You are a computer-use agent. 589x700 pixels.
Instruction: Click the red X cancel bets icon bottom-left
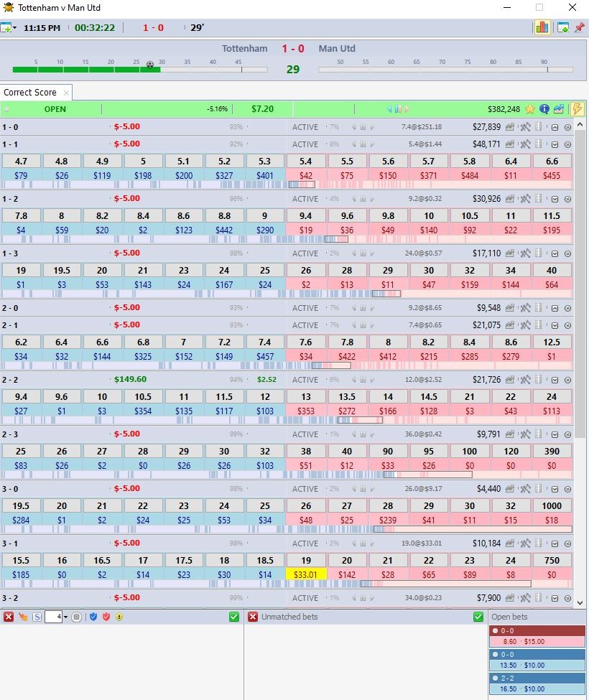8,617
